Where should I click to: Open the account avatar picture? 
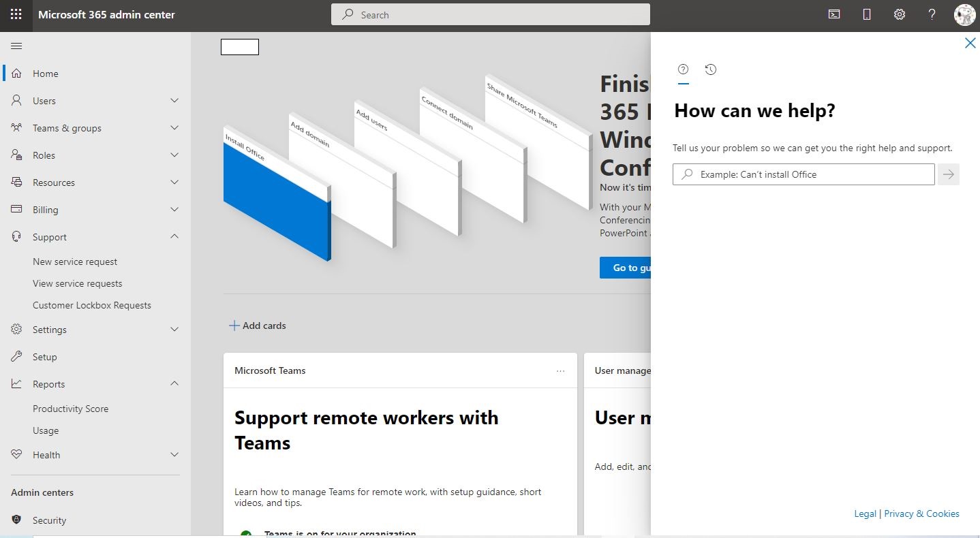point(964,14)
